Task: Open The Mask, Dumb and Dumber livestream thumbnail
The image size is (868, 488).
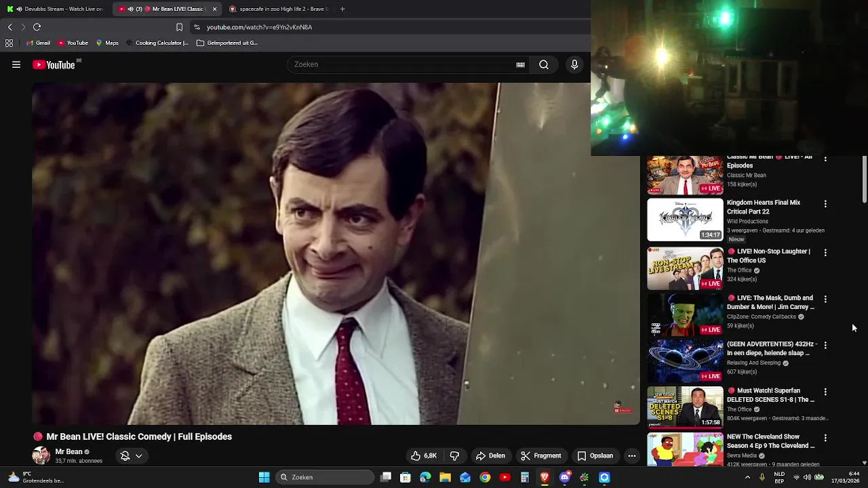Action: point(685,315)
